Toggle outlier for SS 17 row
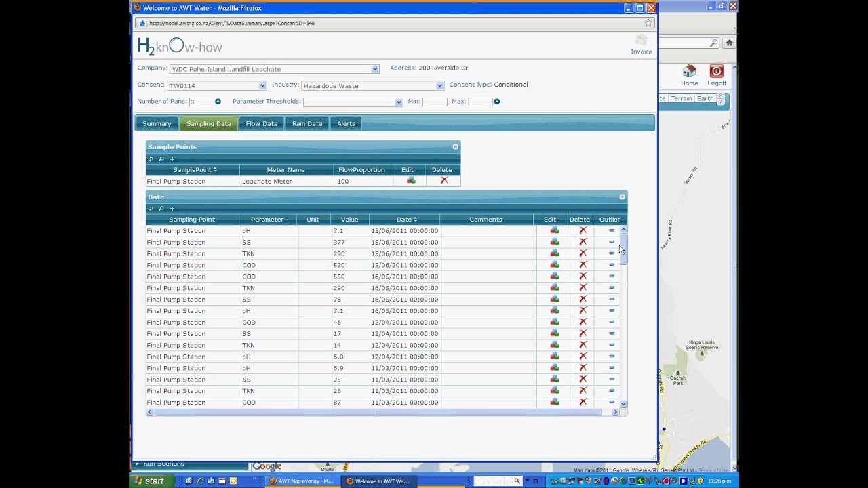Viewport: 868px width, 488px height. (x=612, y=333)
